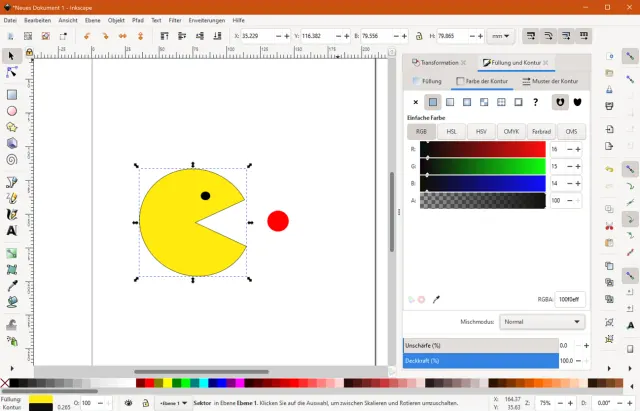The width and height of the screenshot is (640, 411).
Task: Select the Rectangle tool
Action: tap(12, 95)
